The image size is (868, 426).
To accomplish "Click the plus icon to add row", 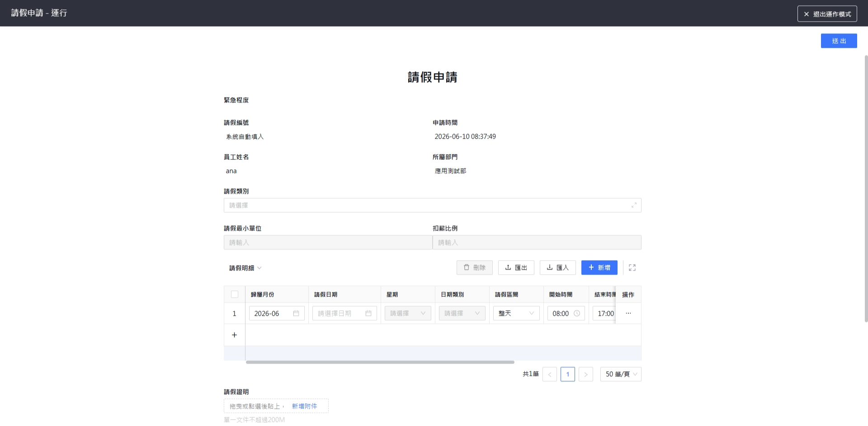I will click(x=234, y=335).
